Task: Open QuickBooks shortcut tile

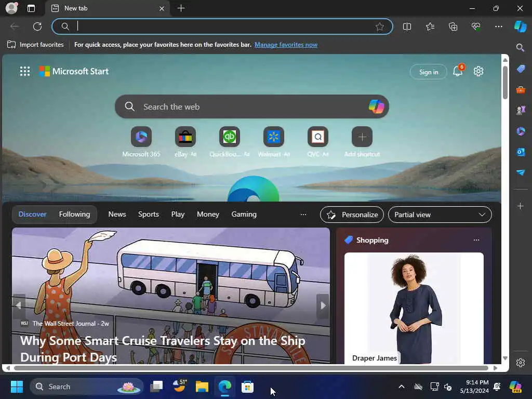Action: [229, 137]
